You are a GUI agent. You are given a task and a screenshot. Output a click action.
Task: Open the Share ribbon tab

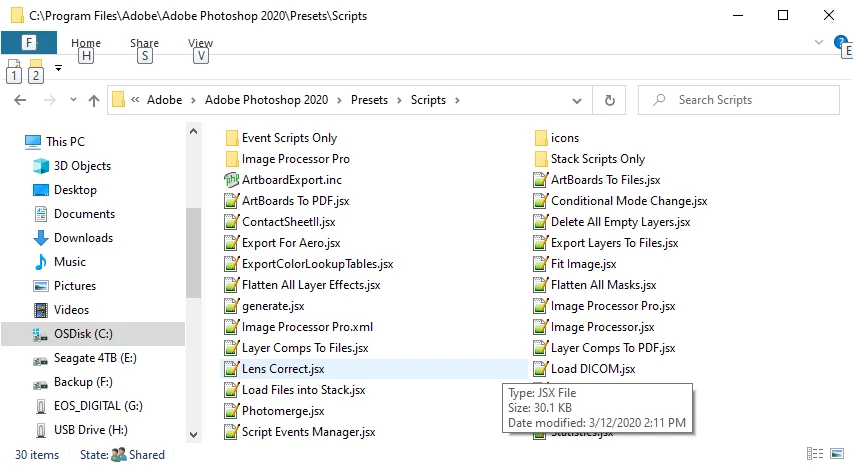click(x=144, y=43)
